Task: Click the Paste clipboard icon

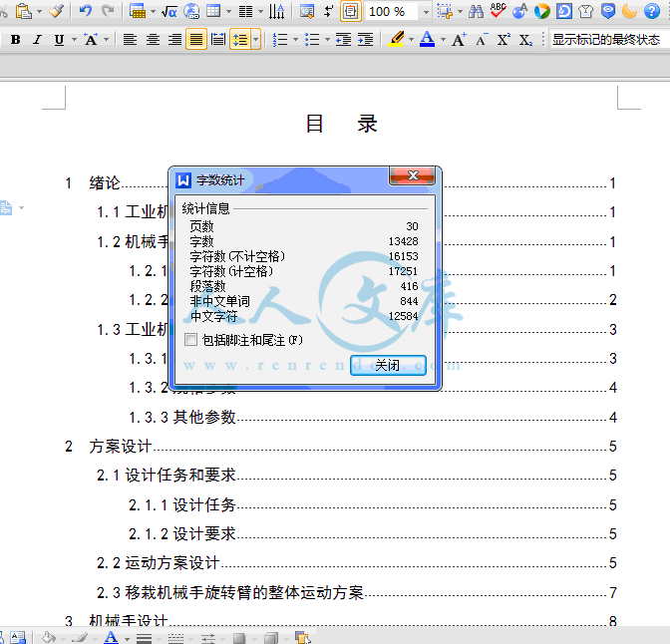Action: (23, 11)
